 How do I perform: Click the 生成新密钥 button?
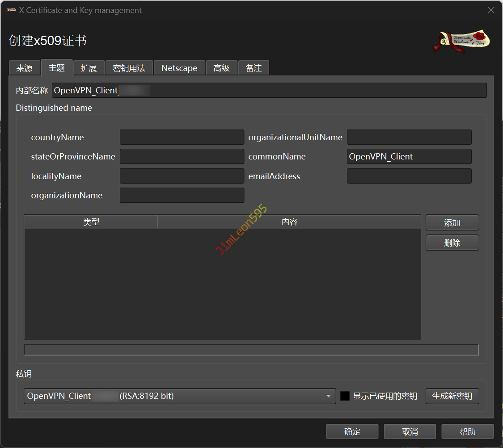[452, 396]
